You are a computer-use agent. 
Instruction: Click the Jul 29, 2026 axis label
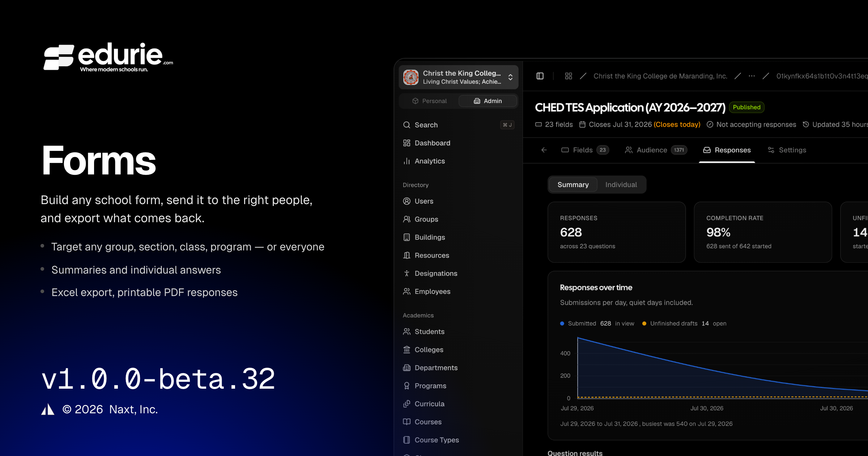click(x=577, y=408)
